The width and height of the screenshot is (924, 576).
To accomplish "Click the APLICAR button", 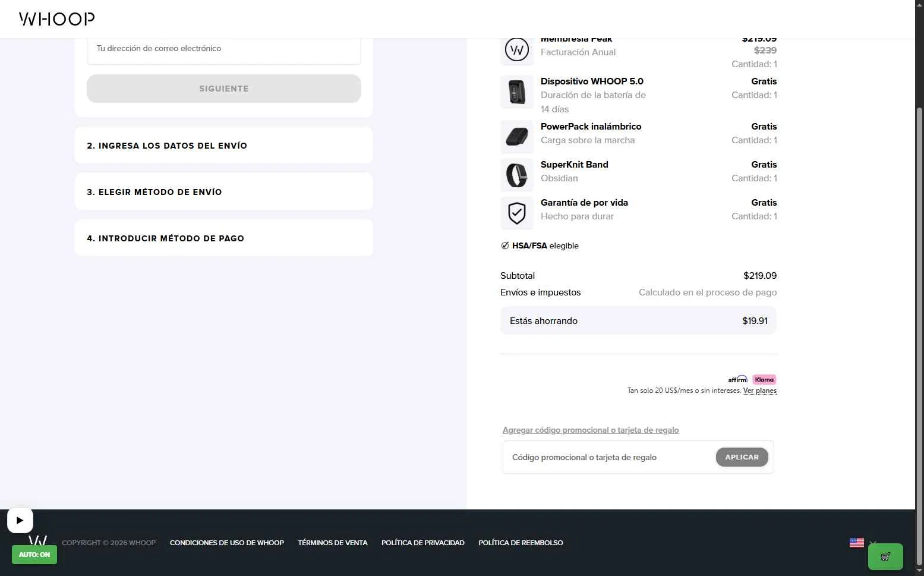I will [742, 457].
